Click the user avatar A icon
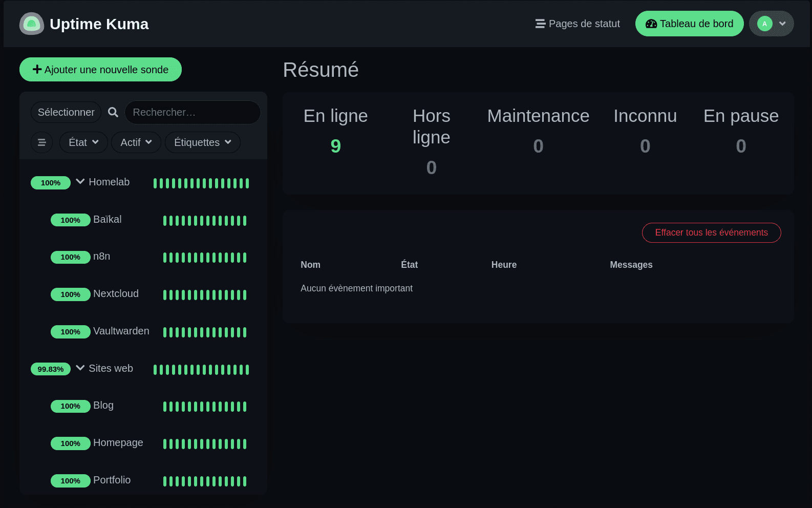812x508 pixels. click(x=764, y=24)
